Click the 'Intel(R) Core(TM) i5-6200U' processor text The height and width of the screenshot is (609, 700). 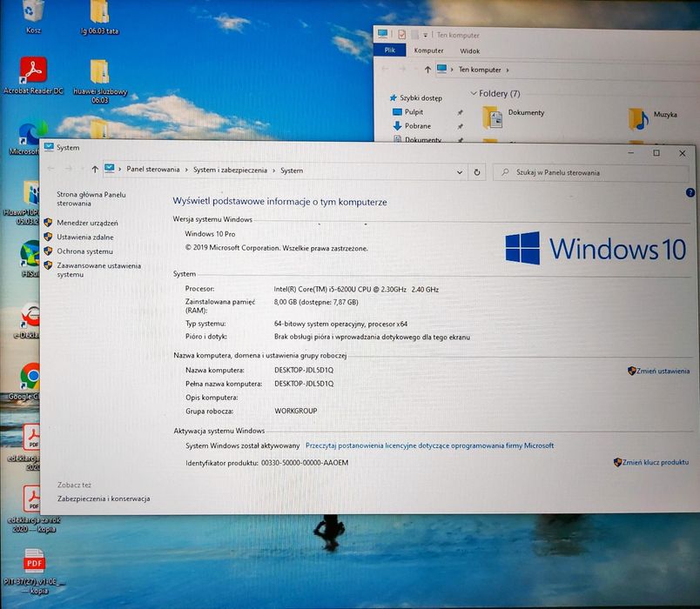tap(356, 289)
